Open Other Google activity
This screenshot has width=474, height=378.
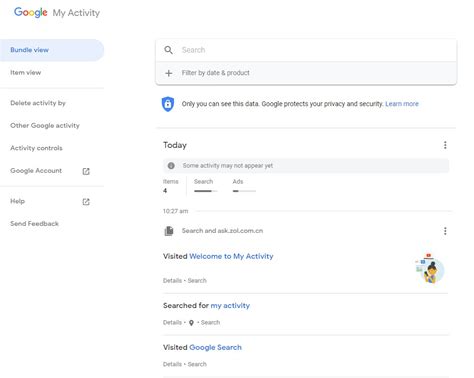(x=45, y=126)
